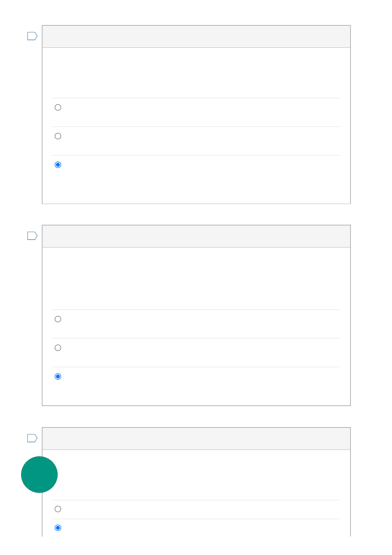Viewport: 392px width, 555px height.
Task: Select the first radio option in question two
Action: (58, 319)
